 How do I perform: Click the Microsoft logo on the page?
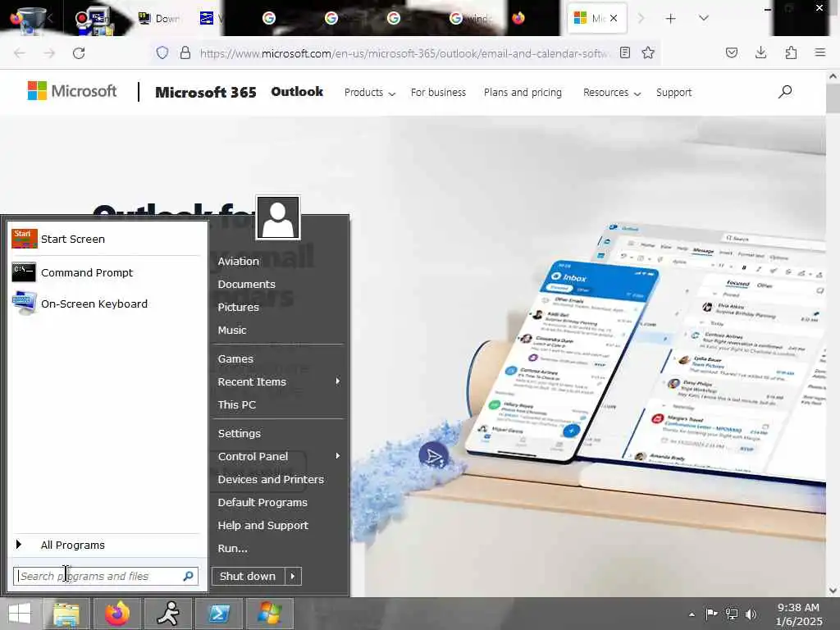[72, 91]
